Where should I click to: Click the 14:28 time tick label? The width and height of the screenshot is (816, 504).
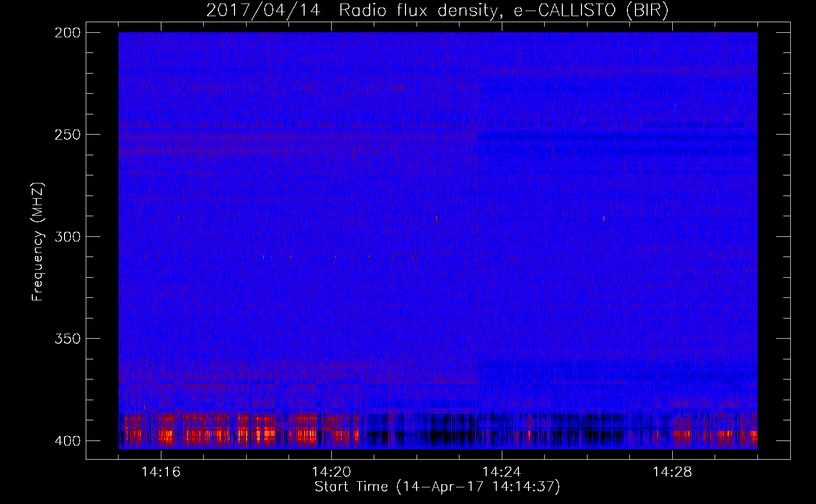point(672,472)
